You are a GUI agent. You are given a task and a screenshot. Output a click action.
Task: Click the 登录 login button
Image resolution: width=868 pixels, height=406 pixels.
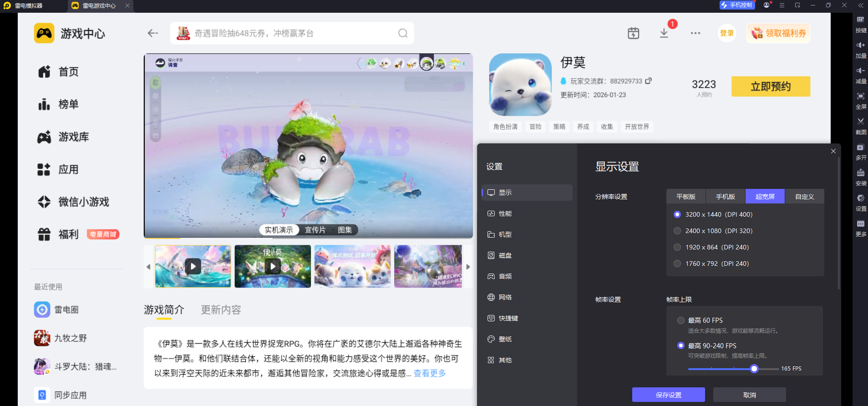point(727,33)
